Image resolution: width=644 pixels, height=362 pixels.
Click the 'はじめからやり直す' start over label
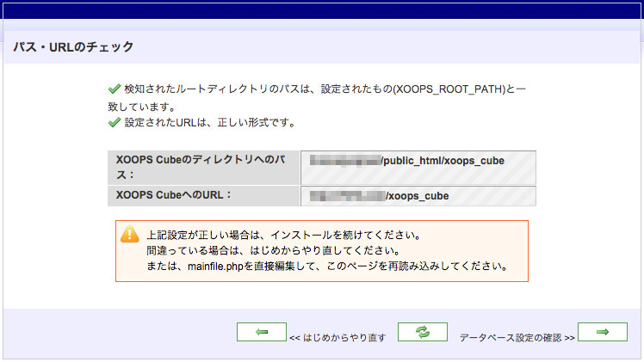click(x=337, y=338)
